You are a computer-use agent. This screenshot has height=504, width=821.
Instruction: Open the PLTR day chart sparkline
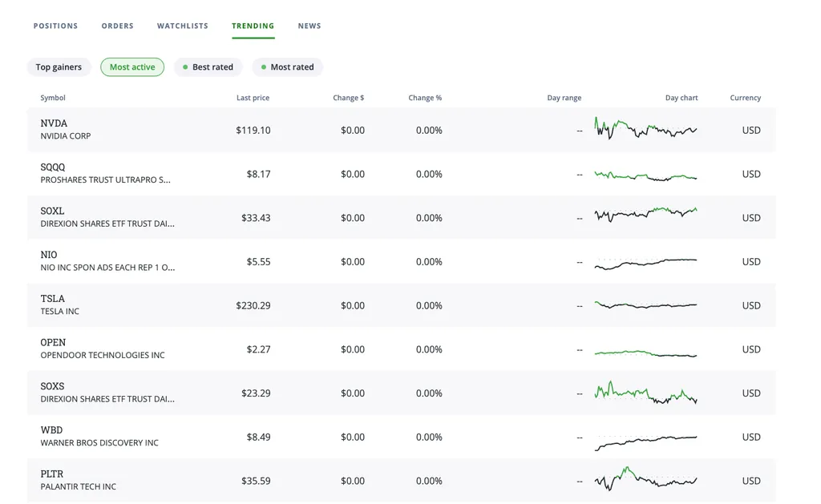(x=645, y=479)
